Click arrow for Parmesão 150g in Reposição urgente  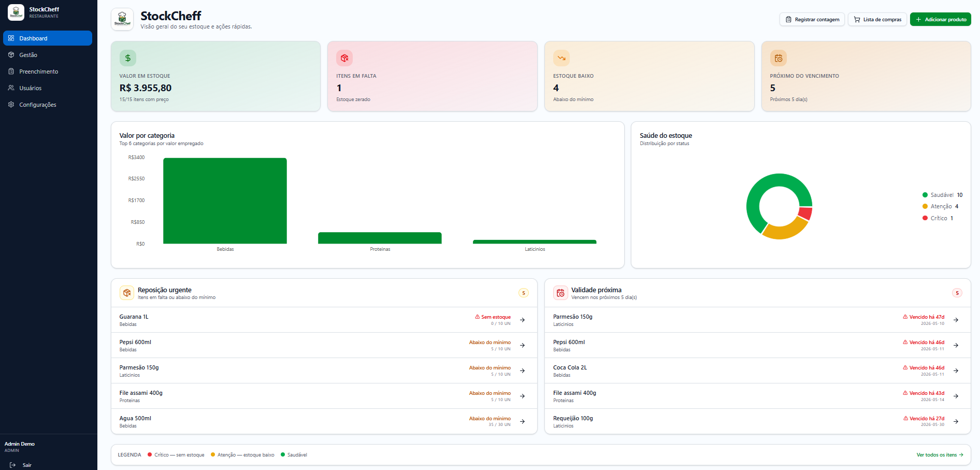pos(523,371)
